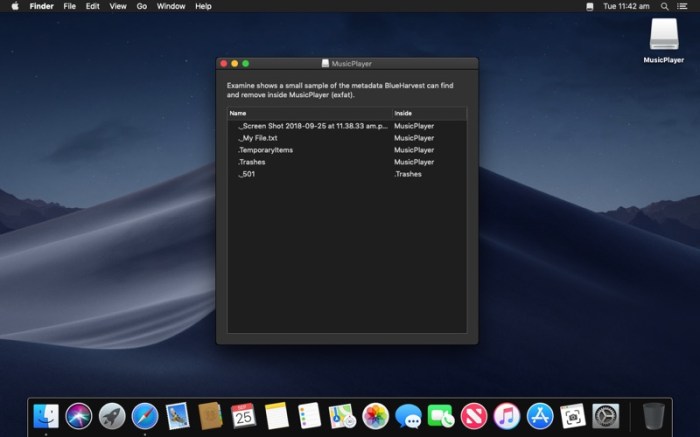Select the .TemporaryItems entry in list
Screen dimensions: 700x437
(266, 150)
